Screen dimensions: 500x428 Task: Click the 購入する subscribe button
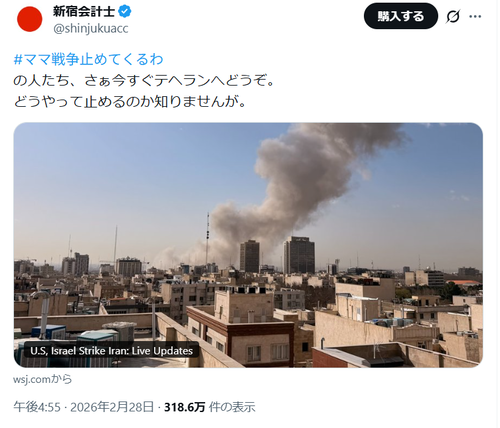pos(401,16)
